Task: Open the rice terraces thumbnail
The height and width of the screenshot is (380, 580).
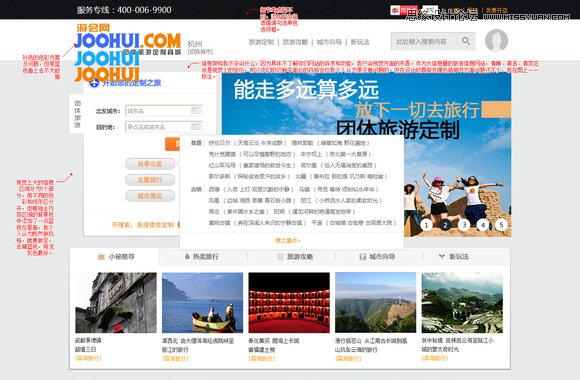Action: 462,303
